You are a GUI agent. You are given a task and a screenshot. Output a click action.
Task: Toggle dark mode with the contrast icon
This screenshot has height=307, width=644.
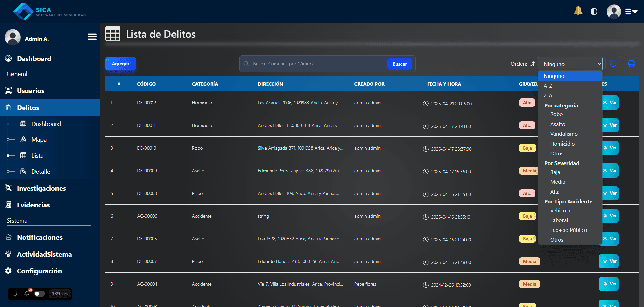click(594, 11)
